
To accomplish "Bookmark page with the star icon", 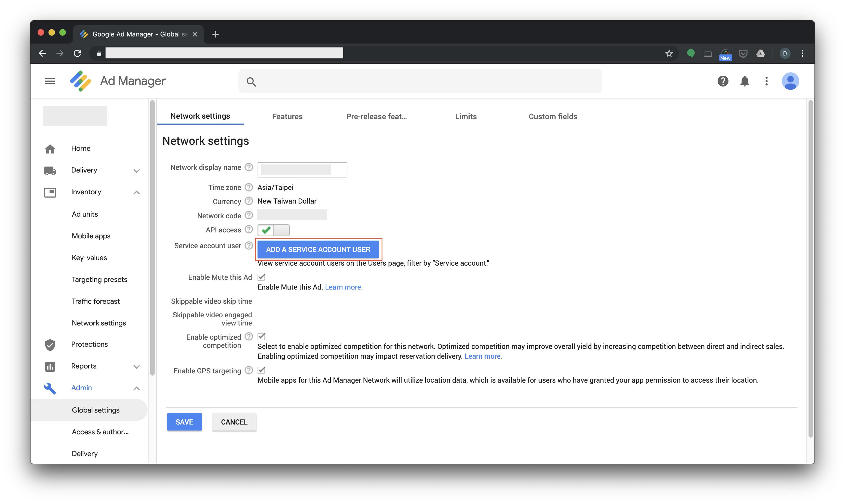I will [x=669, y=53].
